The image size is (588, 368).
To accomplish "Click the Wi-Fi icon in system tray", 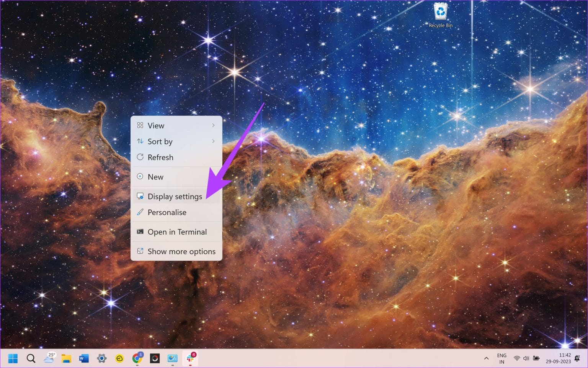I will pyautogui.click(x=516, y=358).
